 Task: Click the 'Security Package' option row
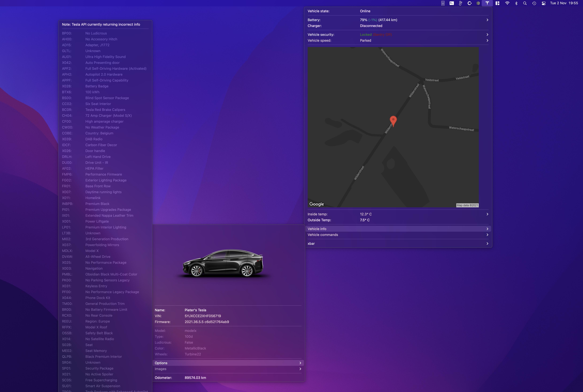click(x=105, y=368)
